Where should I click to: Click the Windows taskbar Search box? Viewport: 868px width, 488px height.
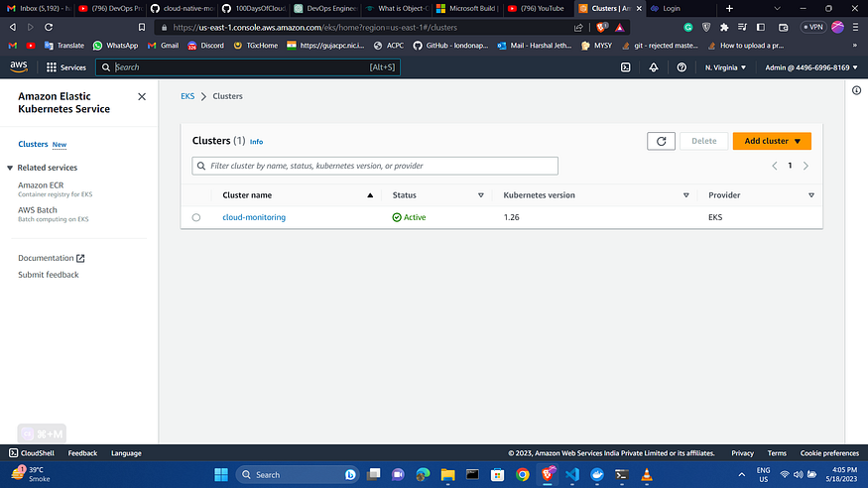pyautogui.click(x=298, y=475)
